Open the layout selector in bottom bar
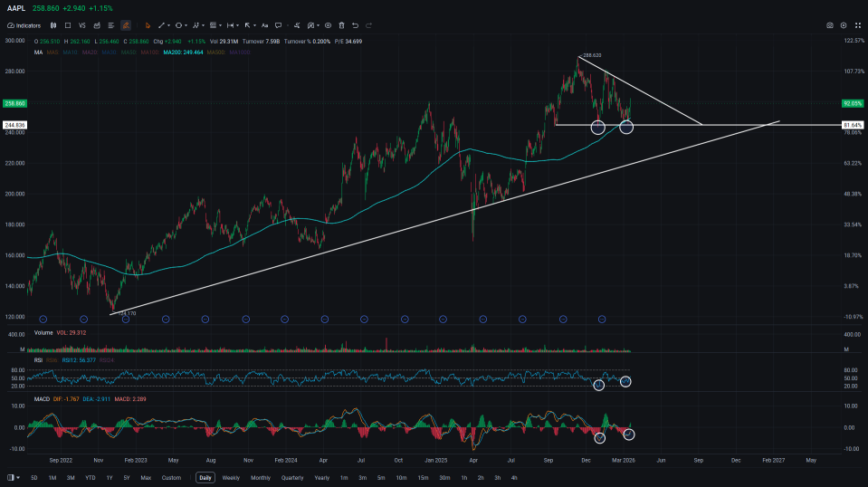The height and width of the screenshot is (487, 868). [x=14, y=478]
